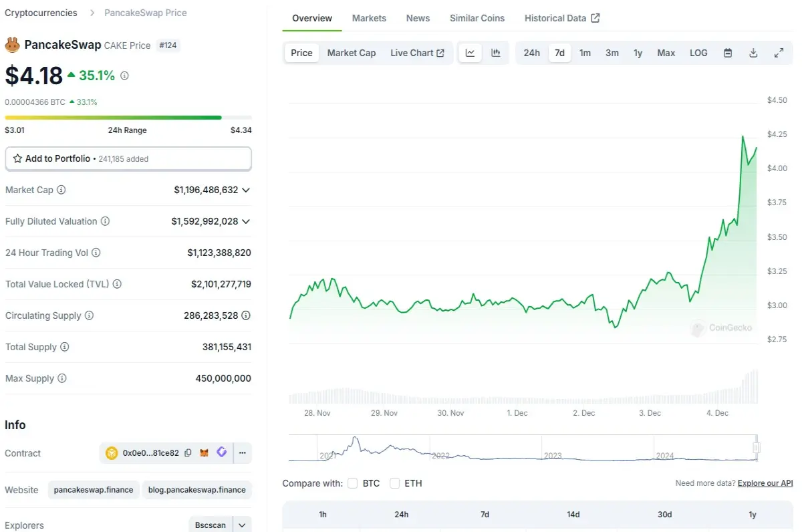Viewport: 802px width, 532px height.
Task: Open price change info tooltip icon
Action: click(124, 76)
